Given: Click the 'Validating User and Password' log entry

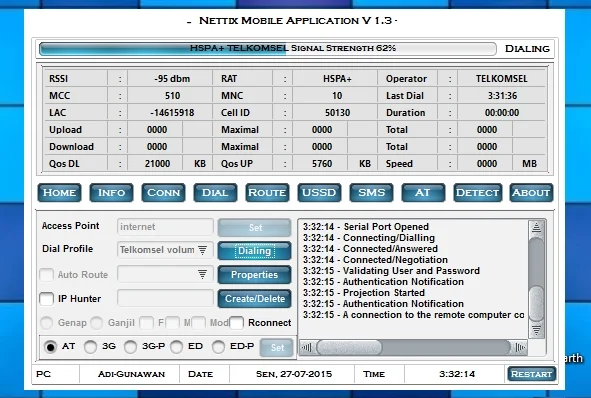Looking at the screenshot, I should point(392,271).
